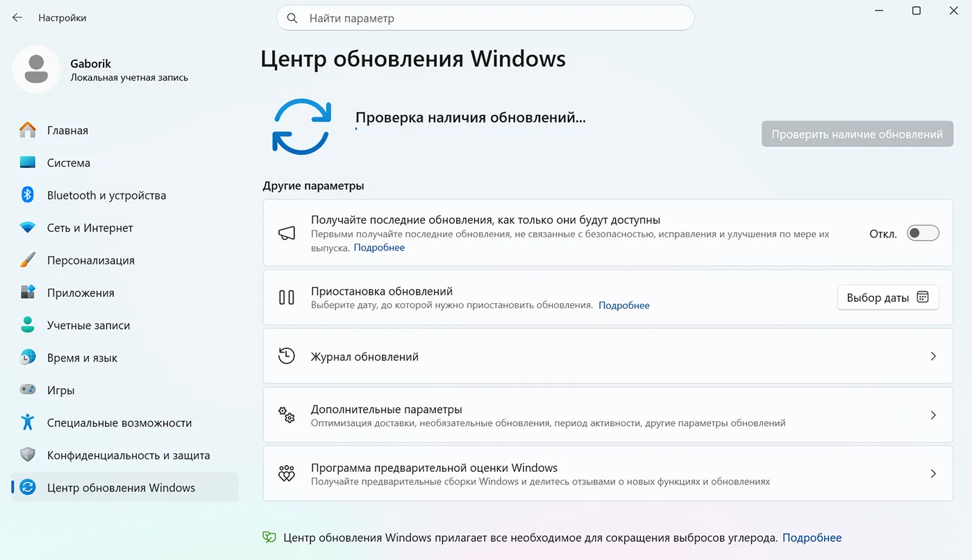
Task: Click Проверить наличие обновлений button
Action: coord(857,134)
